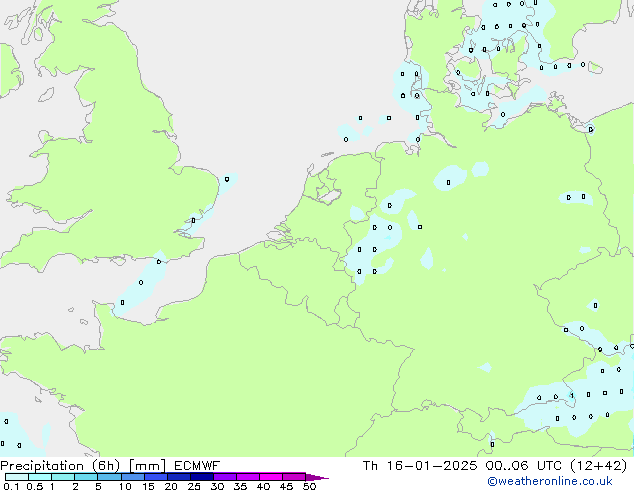
Task: Select the legend swatch between 40 and 45 mm
Action: (x=274, y=477)
